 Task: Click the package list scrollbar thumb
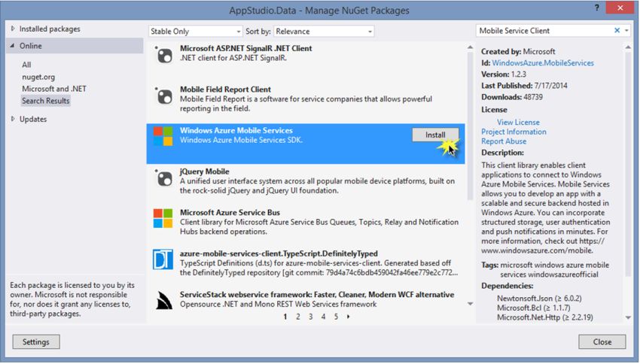(x=470, y=126)
